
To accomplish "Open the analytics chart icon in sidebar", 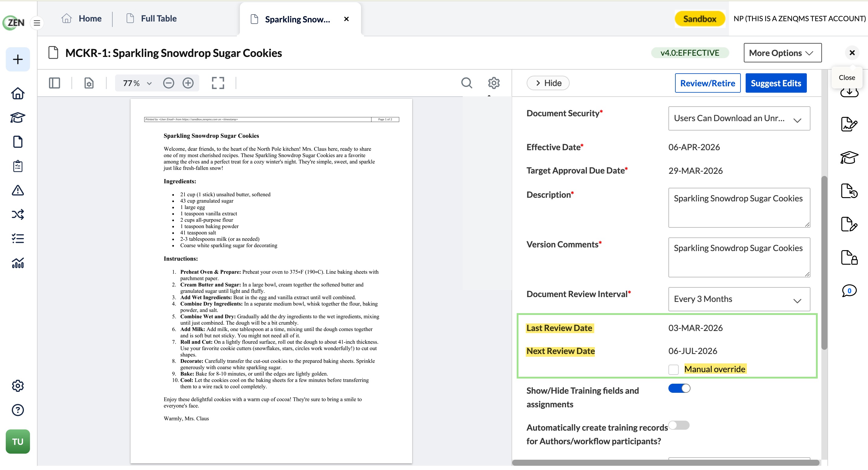I will point(18,263).
